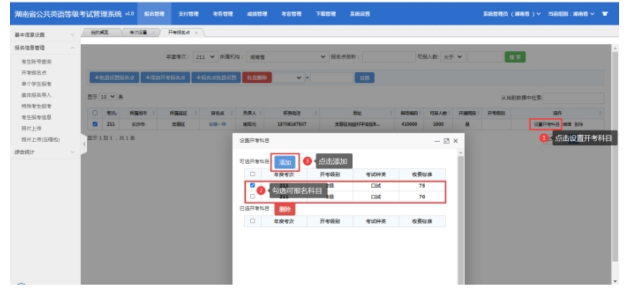Uncheck the 长沙市 table row checkbox
This screenshot has width=644, height=298.
tap(95, 124)
